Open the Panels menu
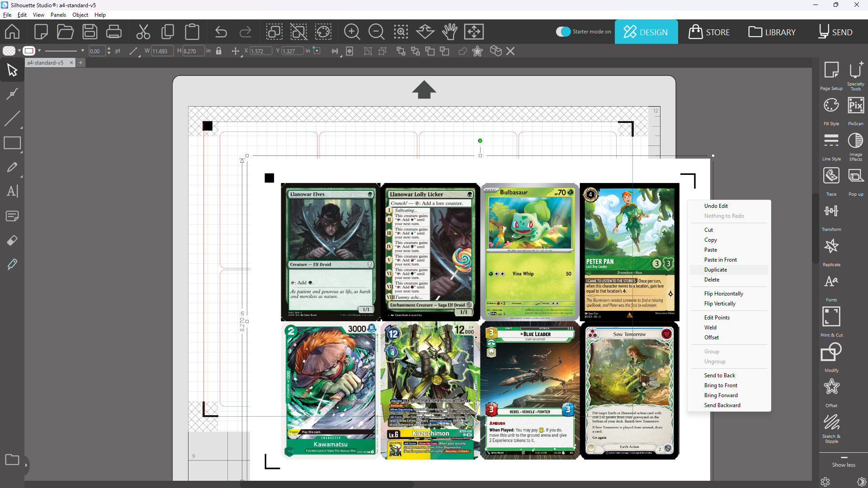 click(58, 15)
